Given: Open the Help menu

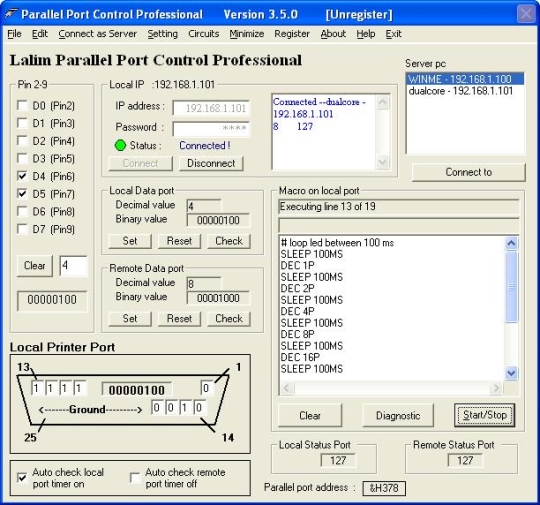Looking at the screenshot, I should (x=365, y=34).
